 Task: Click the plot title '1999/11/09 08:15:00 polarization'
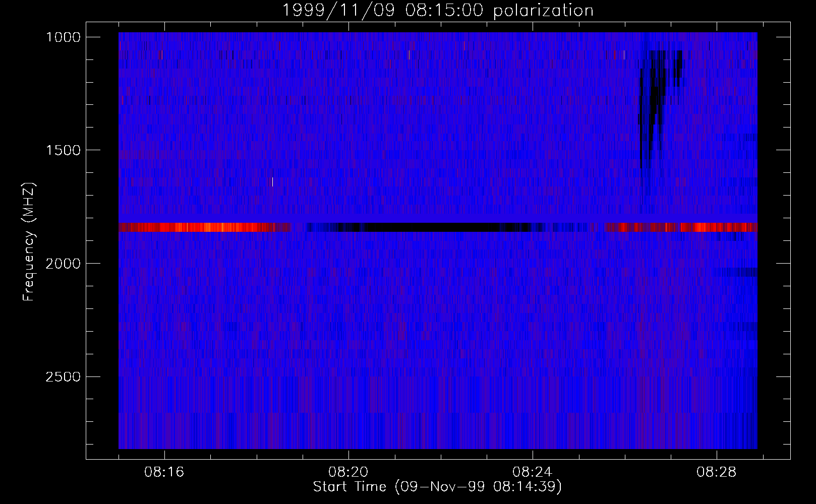click(x=438, y=10)
